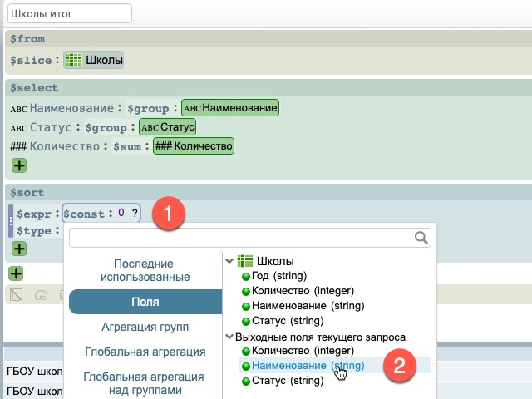Image resolution: width=532 pixels, height=399 pixels.
Task: Click the green plus inside $sort block
Action: point(17,249)
